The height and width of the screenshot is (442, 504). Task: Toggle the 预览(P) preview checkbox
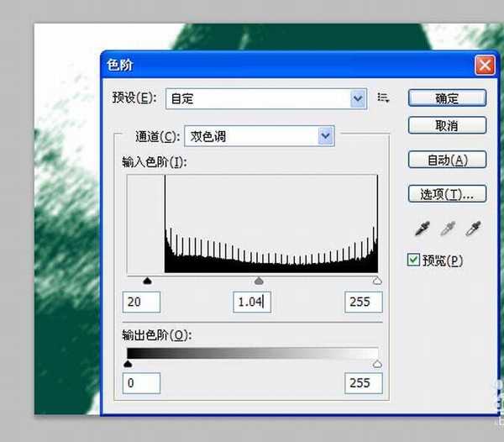tap(413, 260)
